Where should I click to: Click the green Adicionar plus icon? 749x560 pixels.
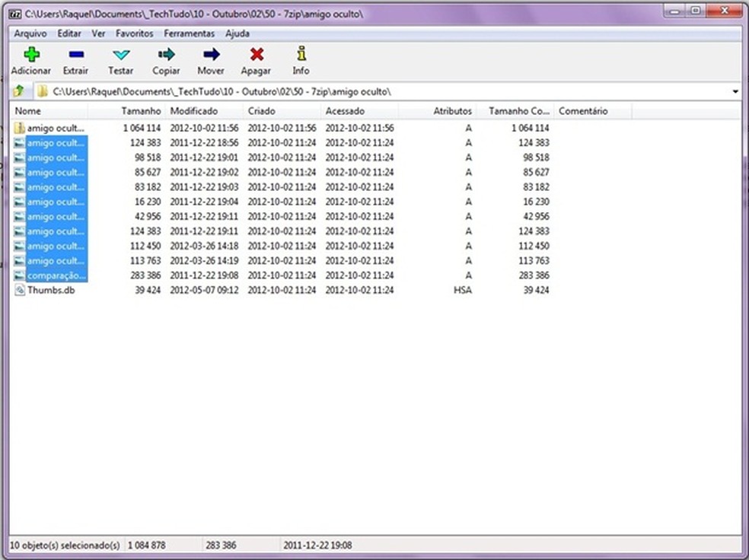coord(30,55)
